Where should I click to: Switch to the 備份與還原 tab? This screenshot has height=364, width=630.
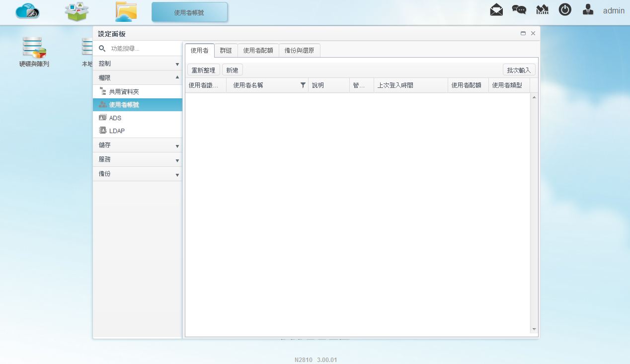tap(300, 51)
